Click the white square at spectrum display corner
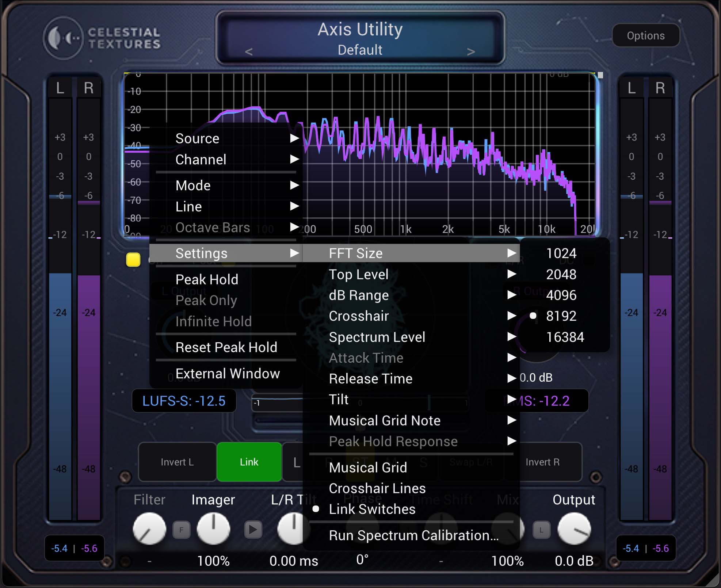Screen dimensions: 721x588 click(600, 75)
